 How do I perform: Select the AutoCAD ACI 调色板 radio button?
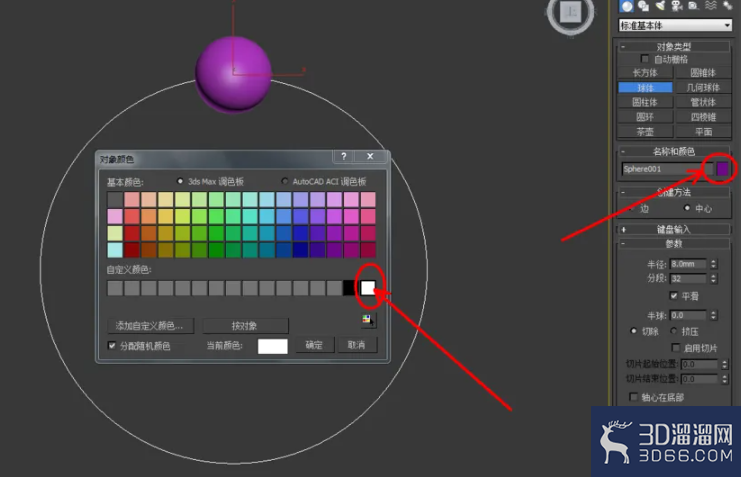coord(284,181)
